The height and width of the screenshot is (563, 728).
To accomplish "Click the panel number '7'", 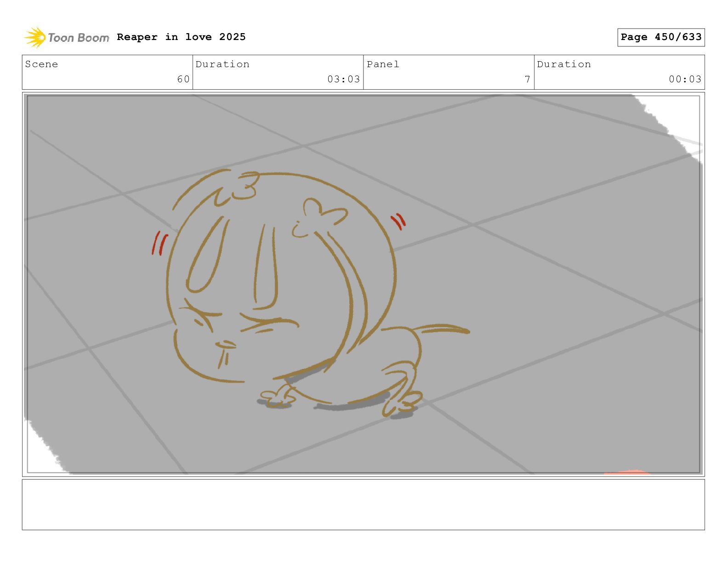I will [528, 79].
